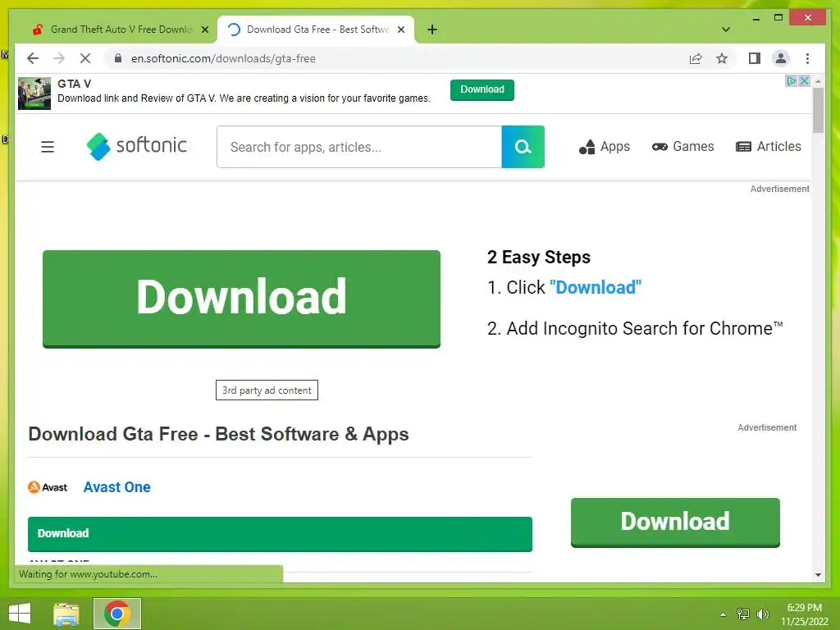840x630 pixels.
Task: Click the page scrollbar thumb
Action: click(818, 110)
